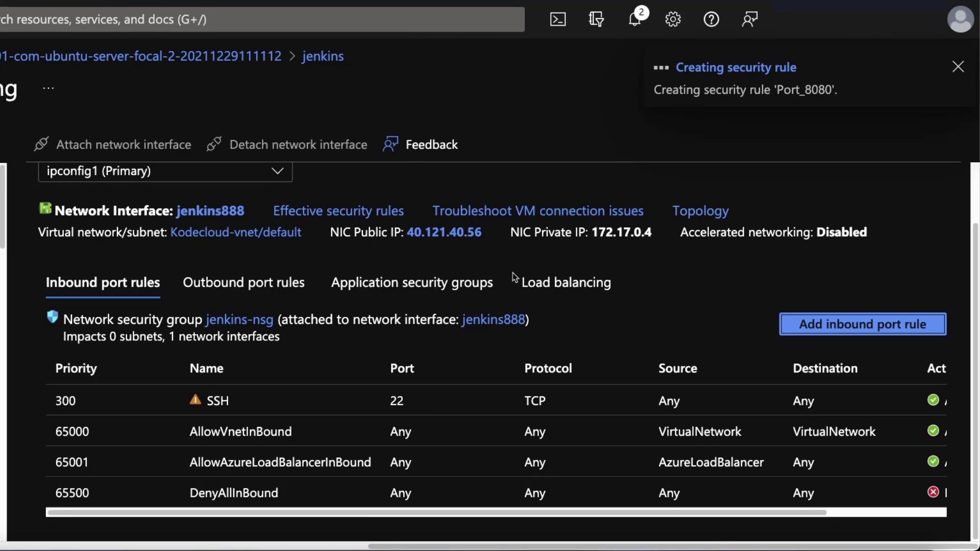Click the rules table horizontal scrollbar

(x=436, y=512)
